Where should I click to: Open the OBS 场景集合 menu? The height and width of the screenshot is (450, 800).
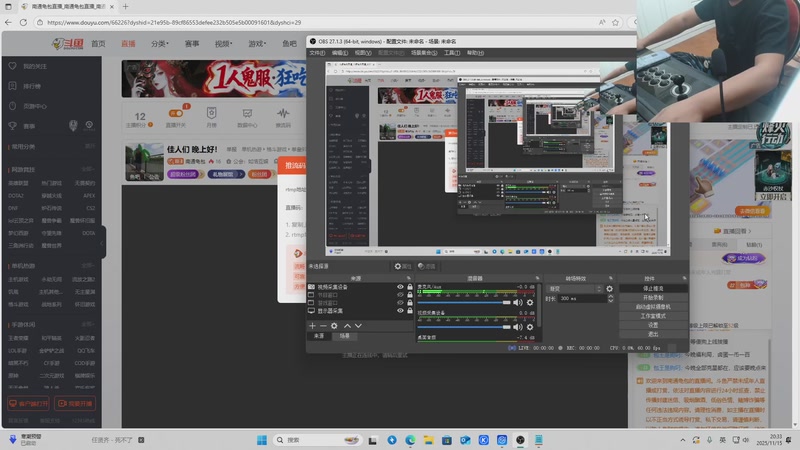tap(424, 53)
